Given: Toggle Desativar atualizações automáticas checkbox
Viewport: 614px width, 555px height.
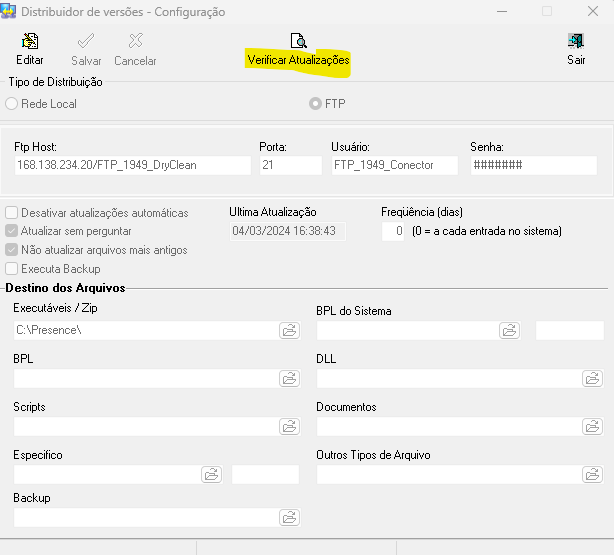Looking at the screenshot, I should [12, 213].
